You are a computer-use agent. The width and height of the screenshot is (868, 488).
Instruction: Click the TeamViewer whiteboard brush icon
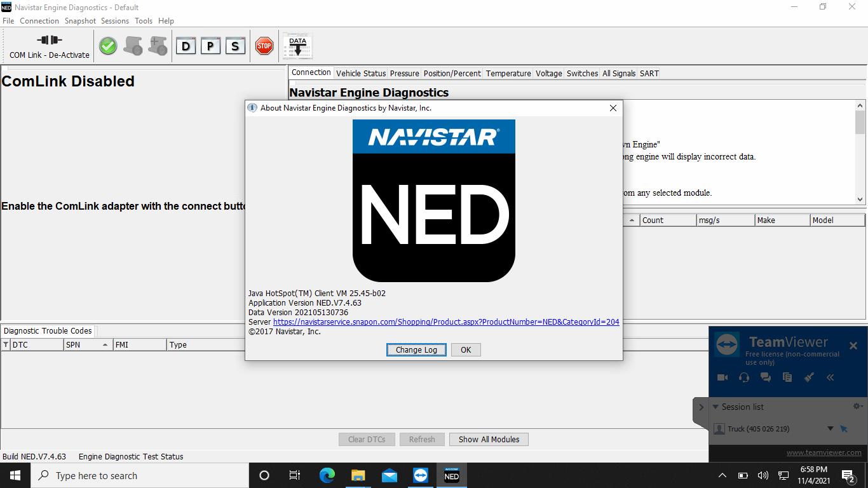pos(809,377)
